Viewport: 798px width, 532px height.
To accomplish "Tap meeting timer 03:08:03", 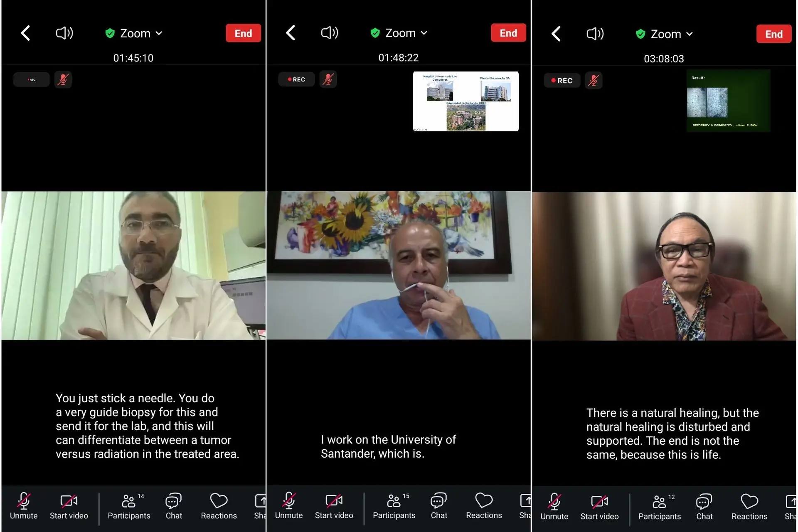I will coord(664,59).
